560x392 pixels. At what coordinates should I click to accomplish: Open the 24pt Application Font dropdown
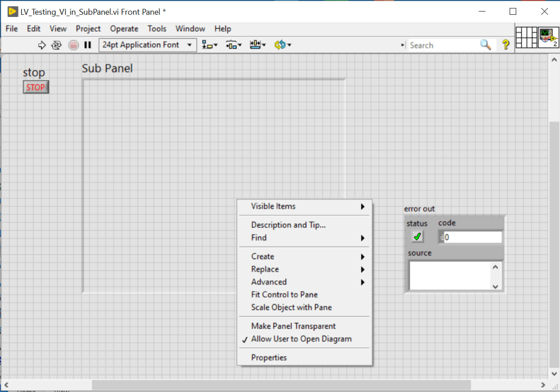click(148, 45)
